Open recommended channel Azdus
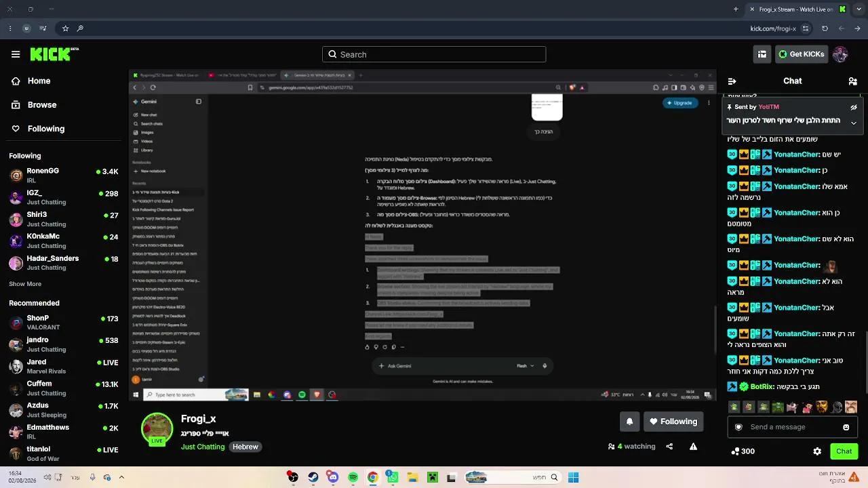This screenshot has width=868, height=488. [64, 409]
